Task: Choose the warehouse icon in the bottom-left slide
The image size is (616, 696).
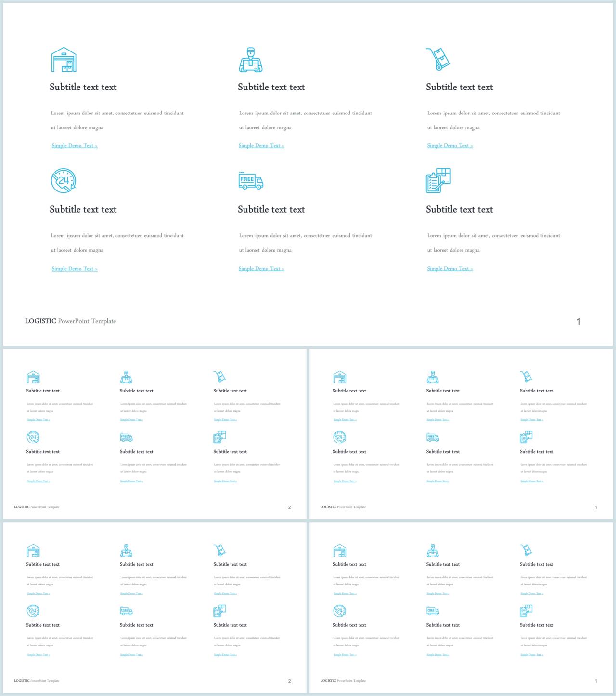Action: [x=33, y=551]
